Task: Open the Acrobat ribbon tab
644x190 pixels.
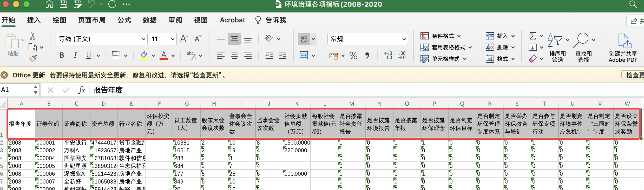Action: point(232,20)
